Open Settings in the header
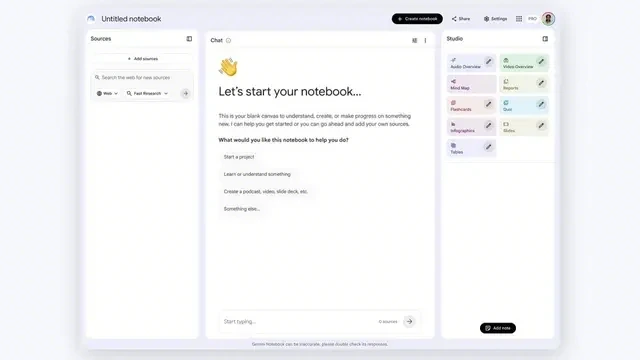This screenshot has height=360, width=640. coord(495,19)
